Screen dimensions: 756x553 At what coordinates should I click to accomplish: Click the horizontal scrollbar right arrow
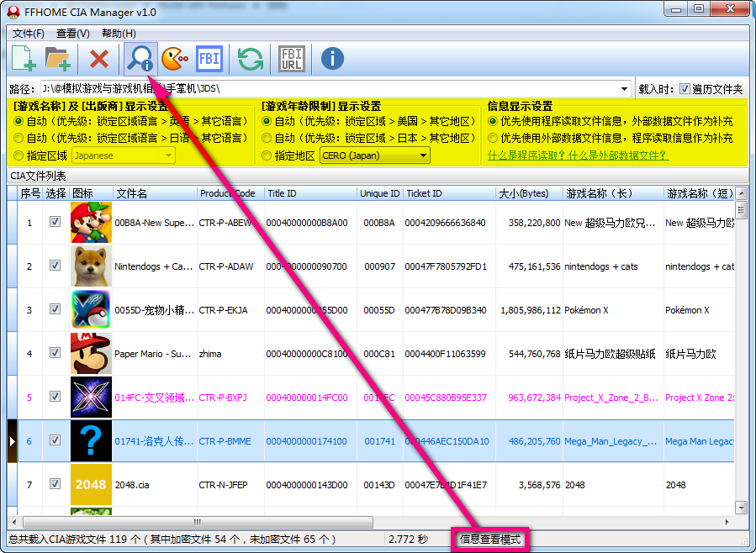(x=727, y=522)
